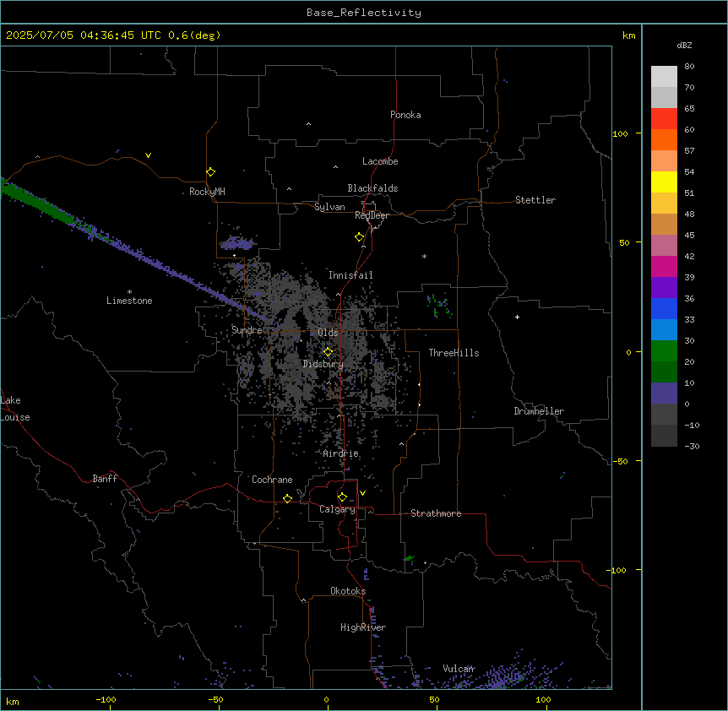Viewport: 728px width, 711px height.
Task: Click the Didsbury town label
Action: pyautogui.click(x=323, y=364)
